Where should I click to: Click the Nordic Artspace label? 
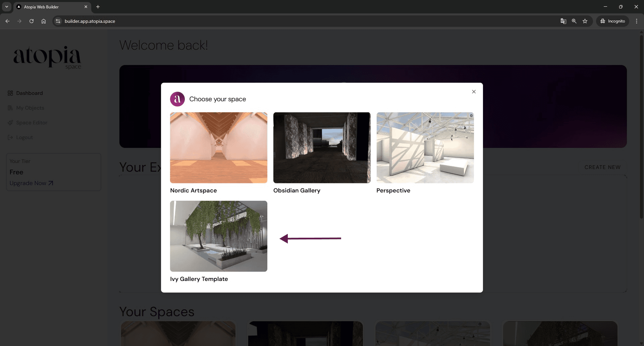click(x=194, y=190)
